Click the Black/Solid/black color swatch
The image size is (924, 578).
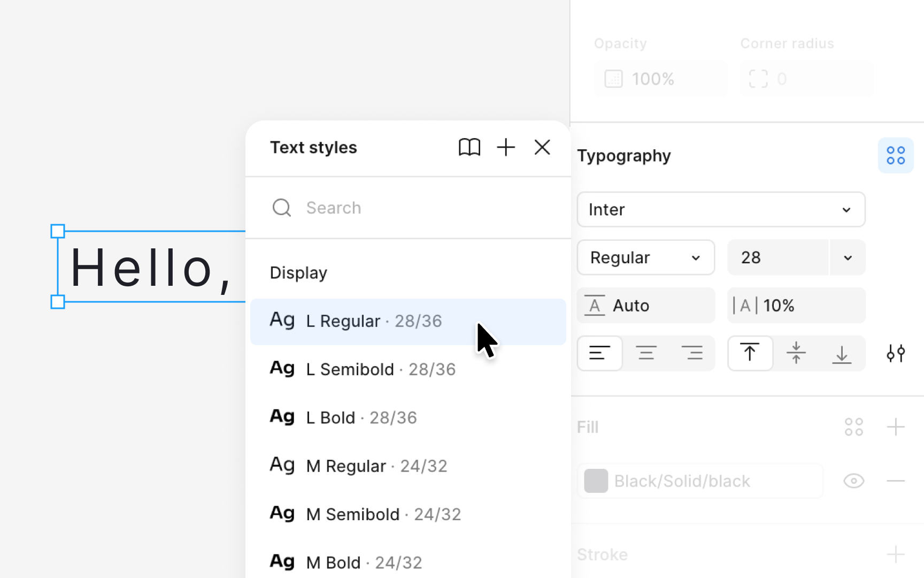[x=596, y=481]
